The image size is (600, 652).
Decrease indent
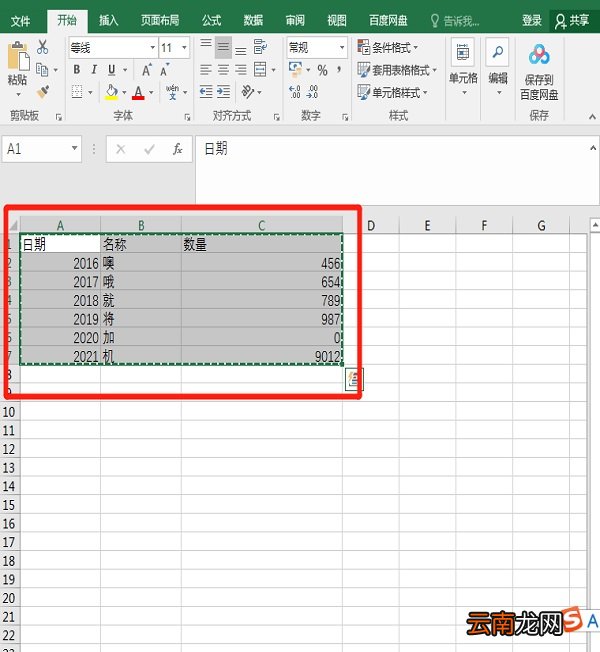tap(206, 91)
